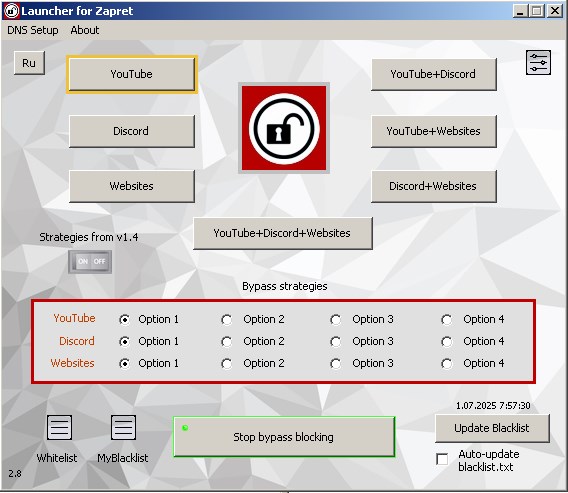
Task: Click the red unlocked padlock logo
Action: coord(284,128)
